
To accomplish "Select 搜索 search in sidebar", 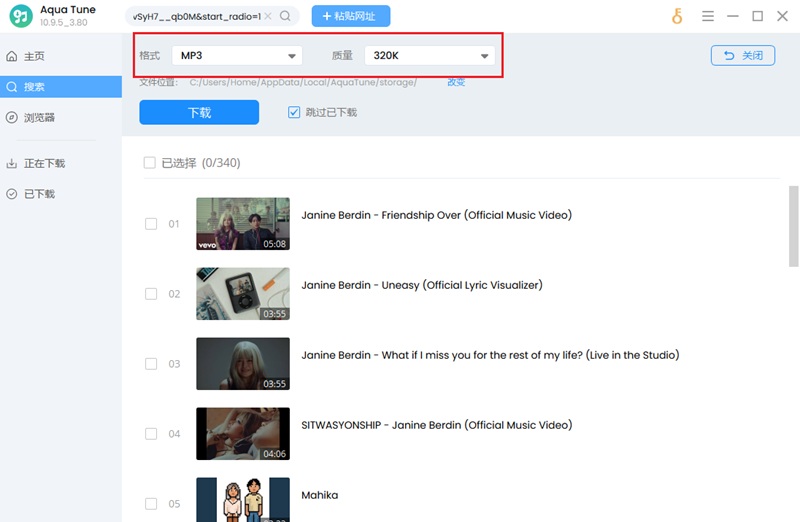I will (61, 87).
